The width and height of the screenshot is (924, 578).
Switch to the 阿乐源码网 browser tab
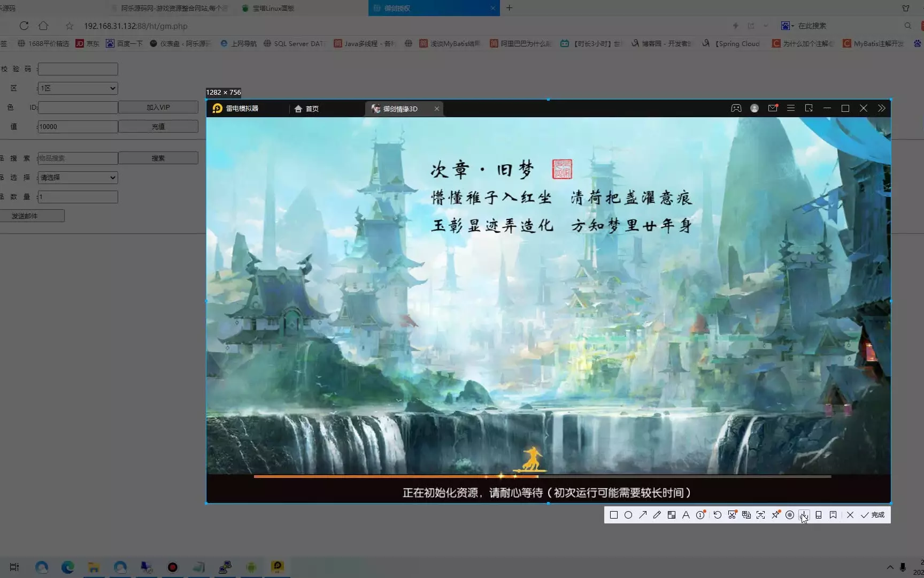169,8
